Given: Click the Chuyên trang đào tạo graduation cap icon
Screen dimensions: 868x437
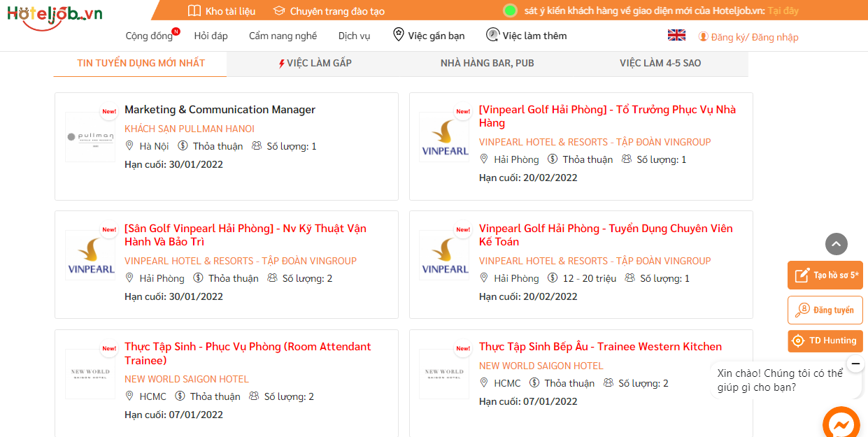Looking at the screenshot, I should pos(279,10).
